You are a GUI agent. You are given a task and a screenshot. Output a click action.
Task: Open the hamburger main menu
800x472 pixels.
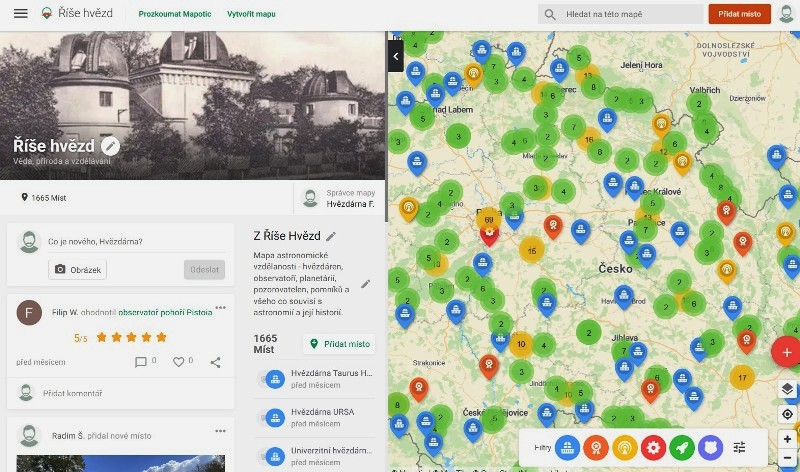pyautogui.click(x=20, y=14)
